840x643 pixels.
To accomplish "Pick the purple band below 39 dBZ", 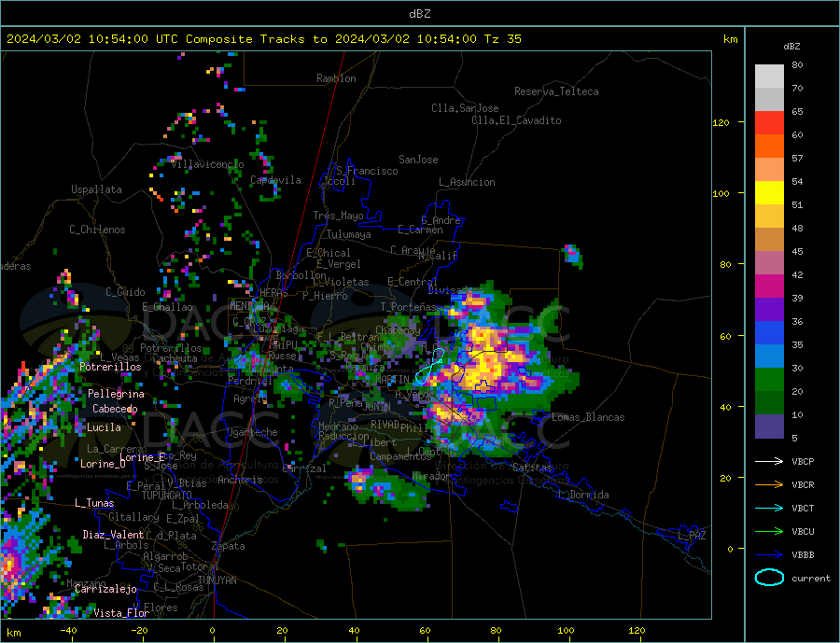I will click(769, 310).
